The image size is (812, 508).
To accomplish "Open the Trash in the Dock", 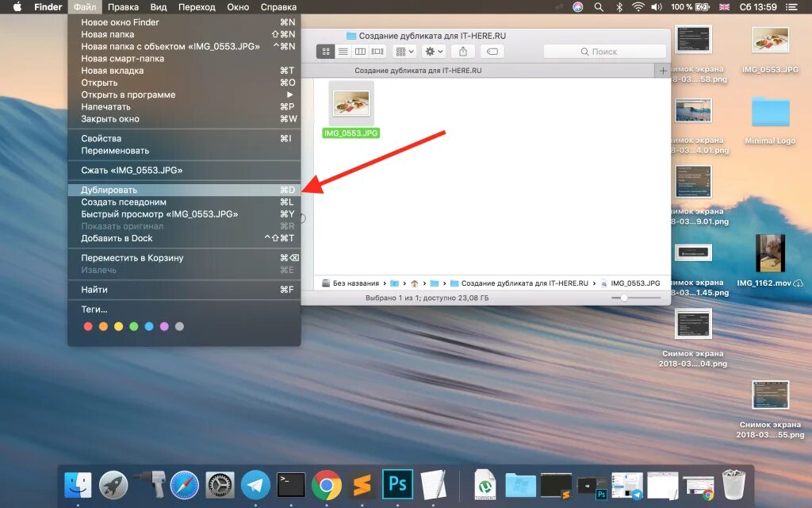I will tap(733, 485).
